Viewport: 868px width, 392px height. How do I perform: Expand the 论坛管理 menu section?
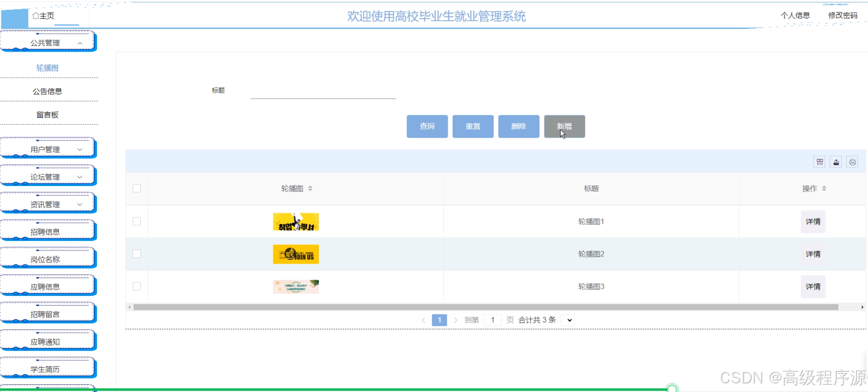coord(48,176)
